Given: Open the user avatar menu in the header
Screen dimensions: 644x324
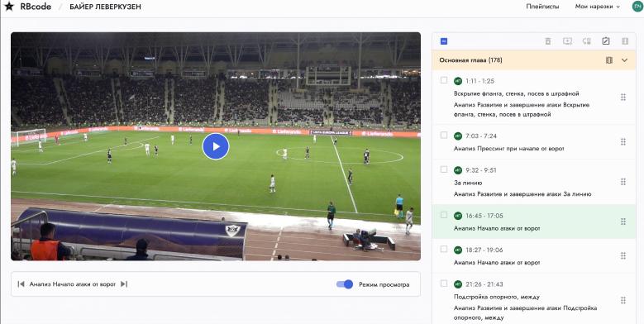Looking at the screenshot, I should (x=638, y=6).
